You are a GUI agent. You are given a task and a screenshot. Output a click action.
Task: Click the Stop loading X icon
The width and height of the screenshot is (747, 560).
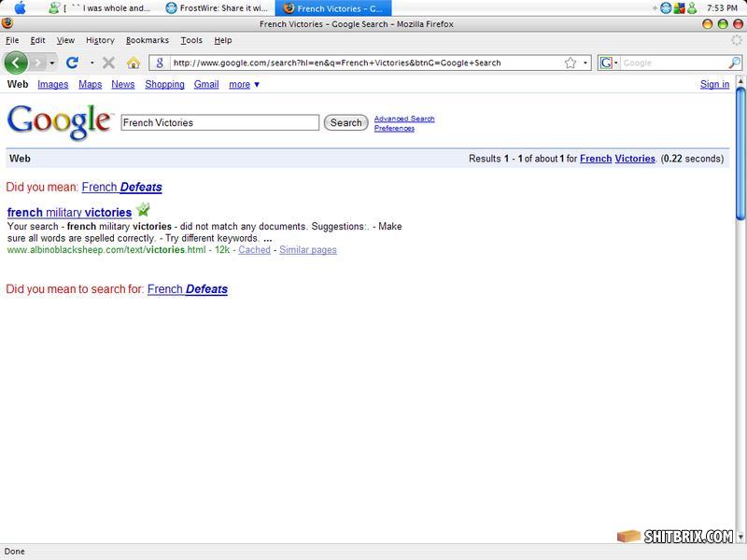pyautogui.click(x=108, y=63)
